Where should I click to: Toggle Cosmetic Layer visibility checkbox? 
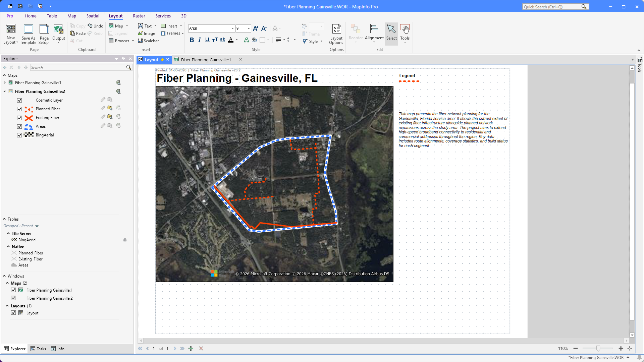pyautogui.click(x=19, y=100)
